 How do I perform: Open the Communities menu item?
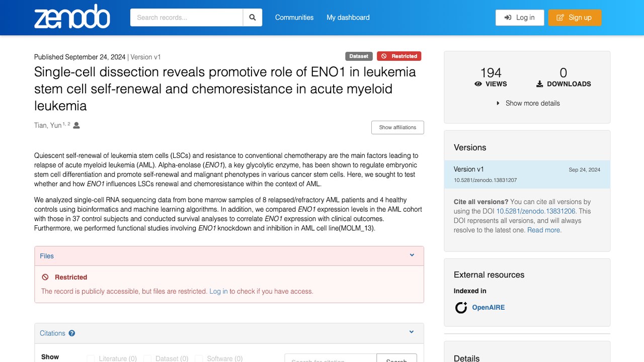[294, 18]
